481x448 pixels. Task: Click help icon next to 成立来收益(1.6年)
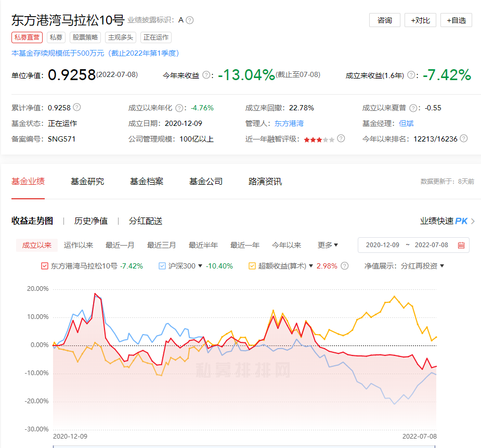tap(411, 75)
